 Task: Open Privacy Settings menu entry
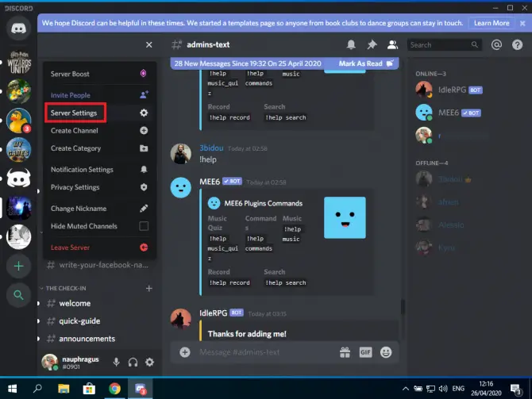pyautogui.click(x=100, y=187)
